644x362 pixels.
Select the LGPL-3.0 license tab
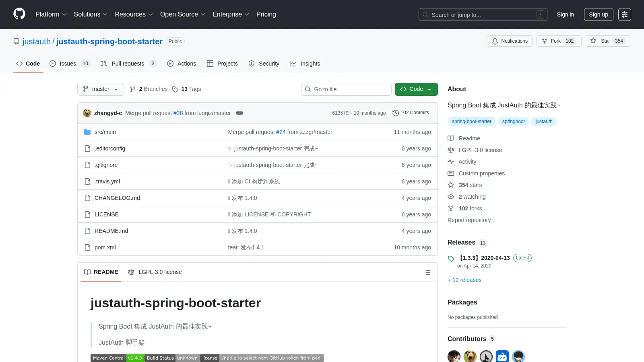[155, 272]
